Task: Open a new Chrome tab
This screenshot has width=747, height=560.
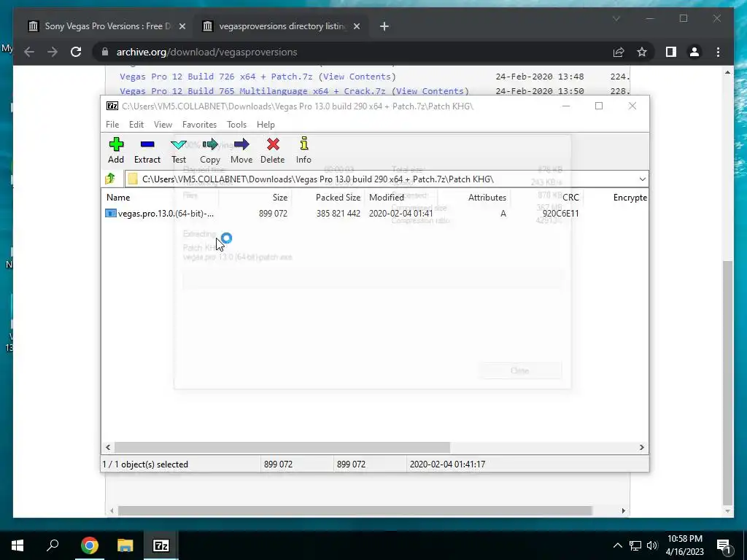Action: (x=384, y=27)
